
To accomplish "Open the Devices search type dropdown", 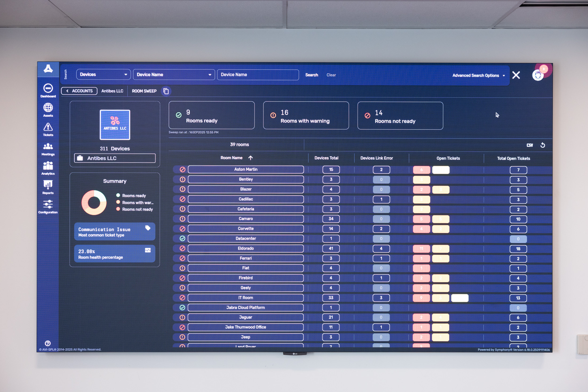I will (103, 75).
